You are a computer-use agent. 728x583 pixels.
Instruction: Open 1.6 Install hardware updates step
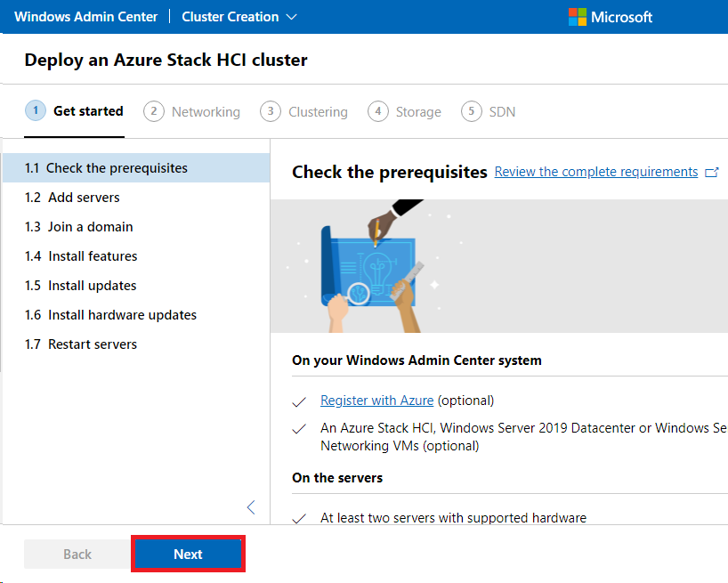pos(136,315)
